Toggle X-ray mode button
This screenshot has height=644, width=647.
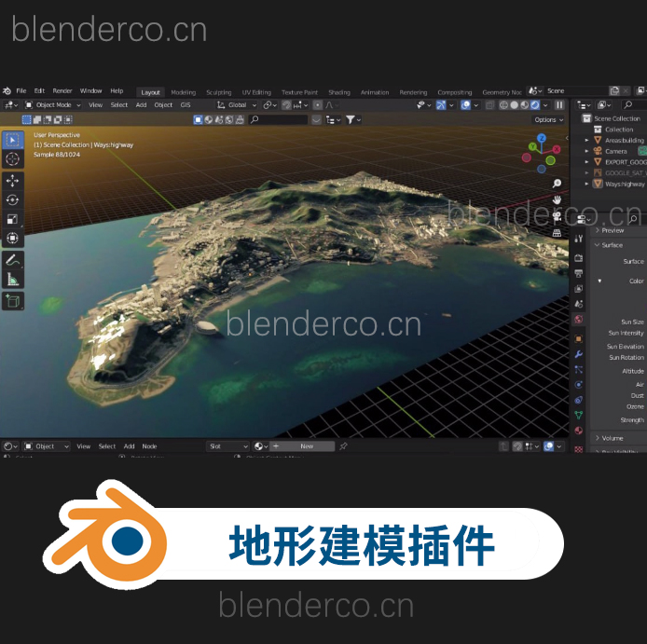click(489, 105)
